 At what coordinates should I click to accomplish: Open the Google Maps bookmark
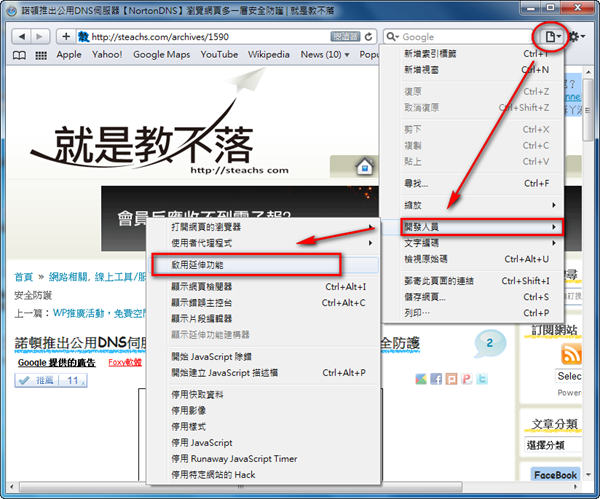[x=161, y=55]
